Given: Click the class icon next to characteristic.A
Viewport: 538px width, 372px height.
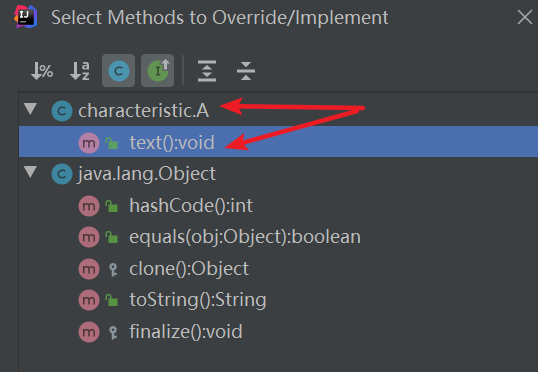Looking at the screenshot, I should [62, 111].
